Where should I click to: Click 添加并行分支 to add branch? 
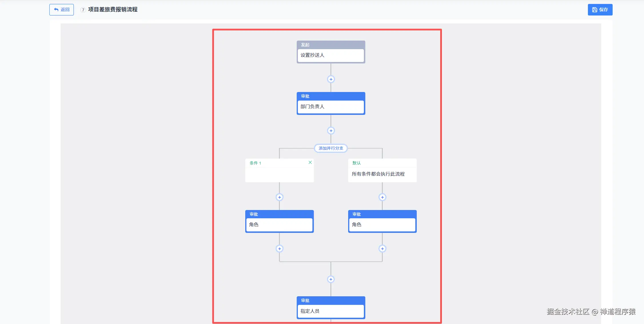pos(331,148)
